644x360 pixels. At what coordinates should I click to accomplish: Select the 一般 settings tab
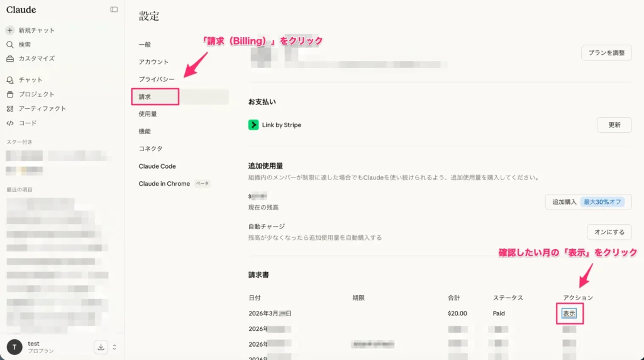click(145, 45)
